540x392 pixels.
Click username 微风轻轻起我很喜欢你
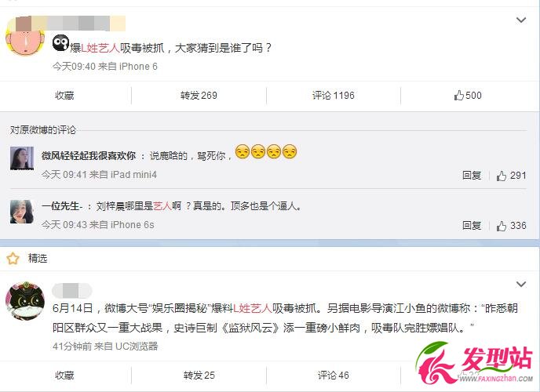pyautogui.click(x=89, y=156)
